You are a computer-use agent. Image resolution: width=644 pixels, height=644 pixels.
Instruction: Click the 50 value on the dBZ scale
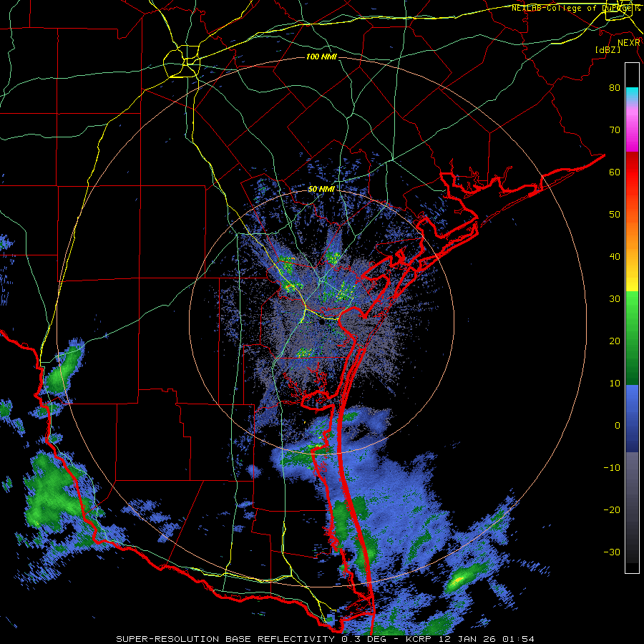point(615,215)
